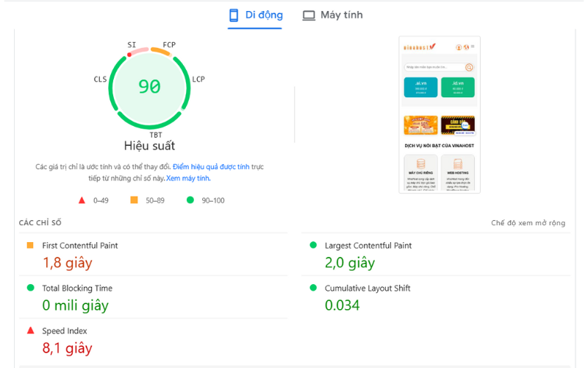This screenshot has height=368, width=588.
Task: Click the Largest Contentful Paint metric label
Action: point(368,246)
